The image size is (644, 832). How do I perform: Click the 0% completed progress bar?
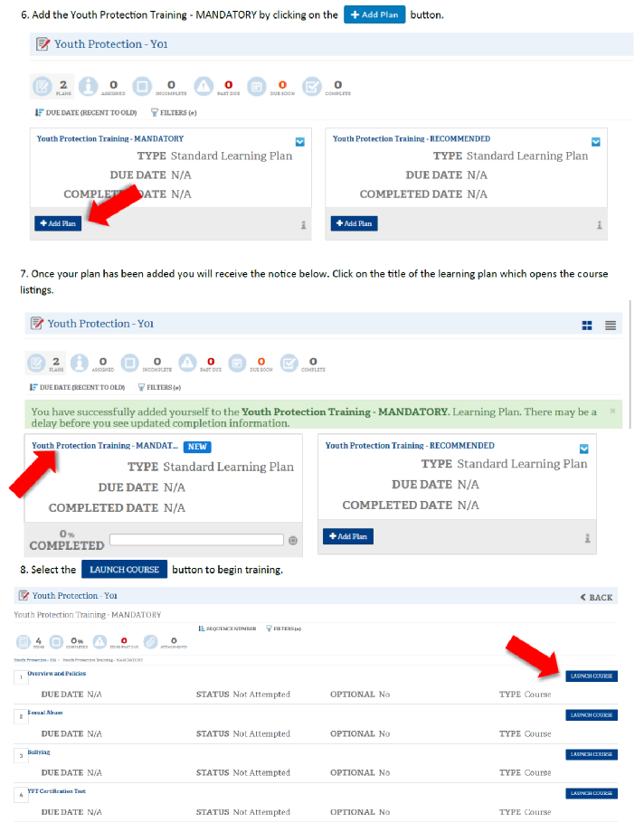196,540
